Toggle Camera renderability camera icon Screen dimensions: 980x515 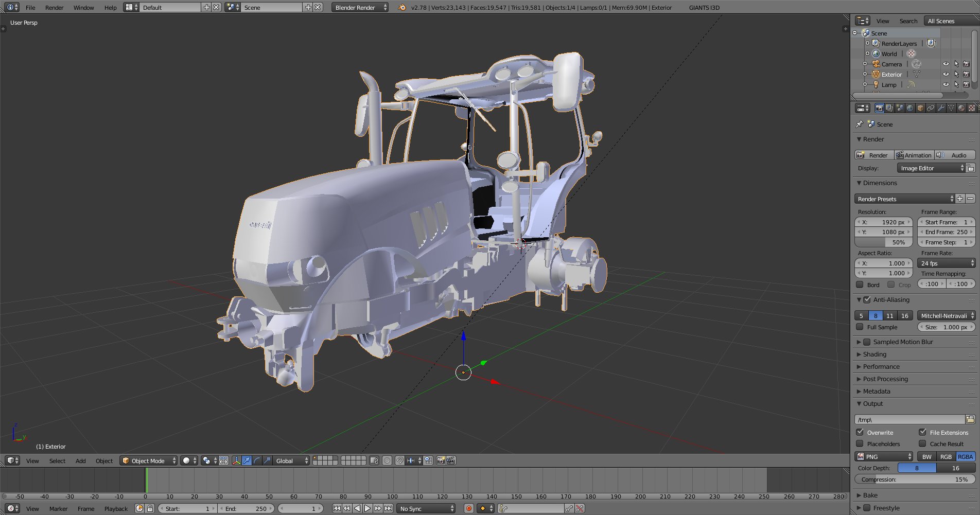[967, 64]
